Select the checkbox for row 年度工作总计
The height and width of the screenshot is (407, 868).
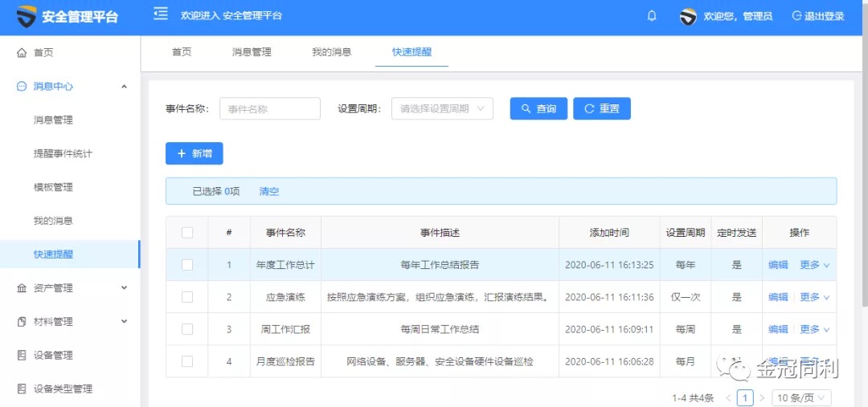(x=187, y=265)
